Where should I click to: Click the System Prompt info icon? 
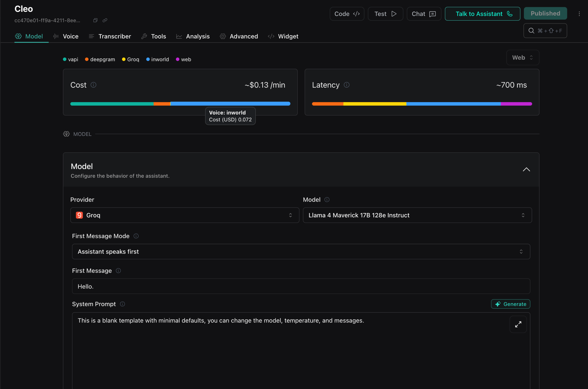123,304
